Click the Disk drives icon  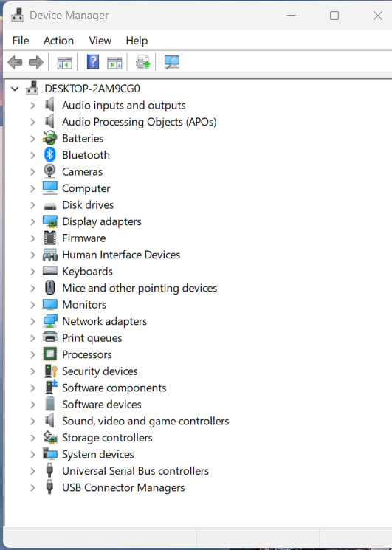tap(49, 206)
